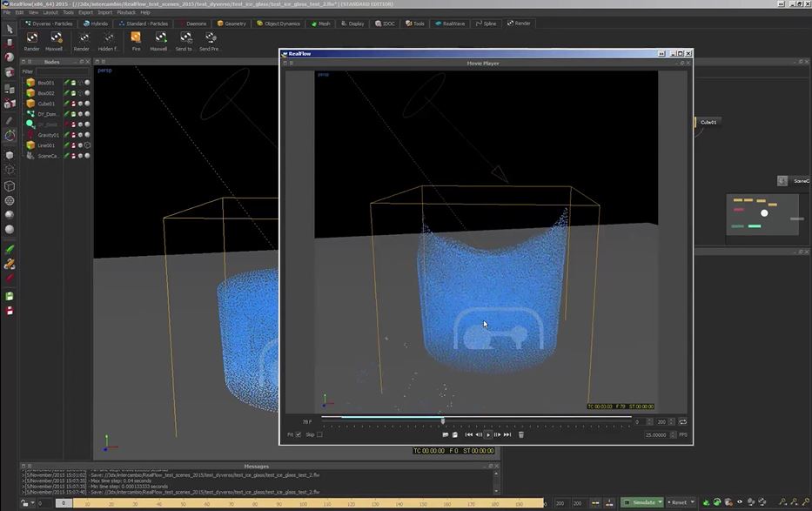Screen dimensions: 812x511
Task: Step back one frame in Movie Player
Action: click(479, 435)
